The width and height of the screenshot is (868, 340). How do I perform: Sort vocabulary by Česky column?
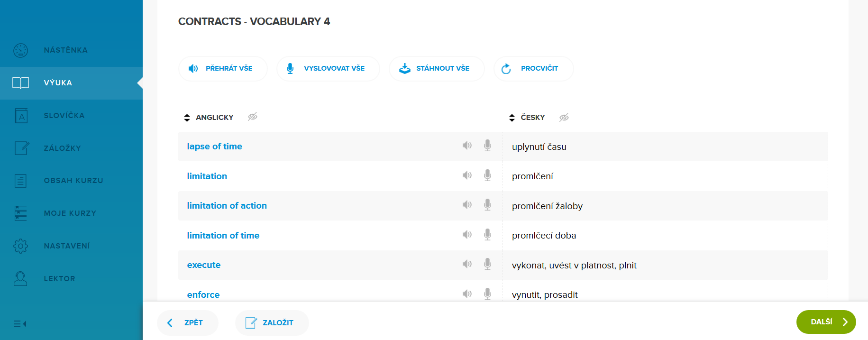coord(512,118)
